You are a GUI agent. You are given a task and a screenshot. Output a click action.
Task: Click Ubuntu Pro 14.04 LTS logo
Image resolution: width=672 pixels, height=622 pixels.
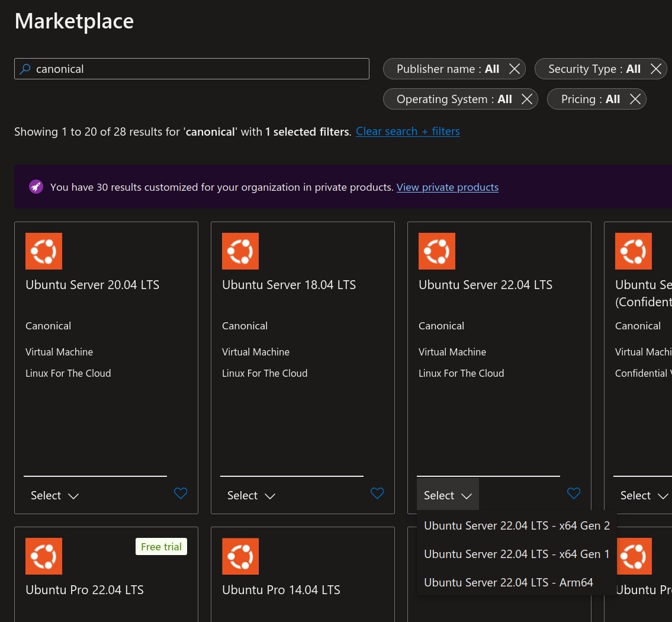(240, 556)
